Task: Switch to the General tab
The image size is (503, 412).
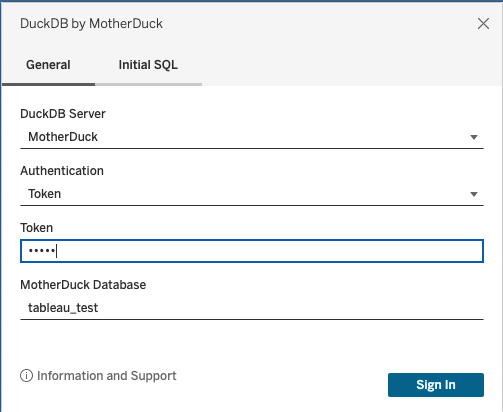Action: 48,65
